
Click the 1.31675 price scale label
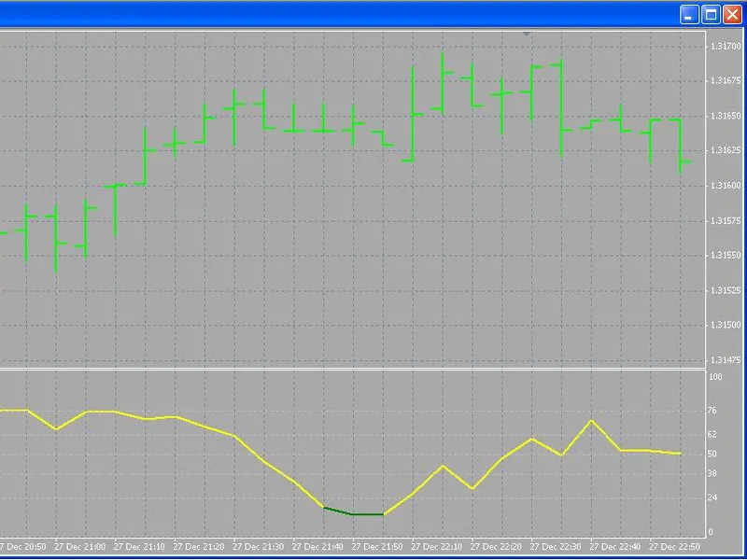click(726, 80)
